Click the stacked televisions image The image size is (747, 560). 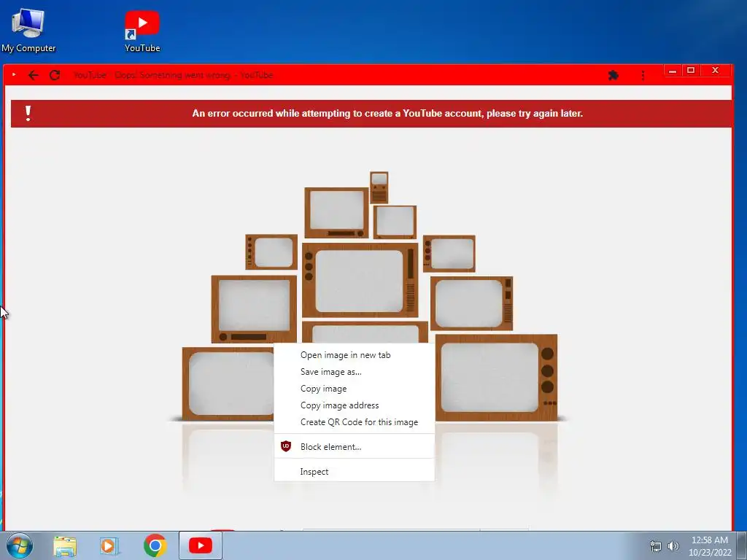coord(370,295)
